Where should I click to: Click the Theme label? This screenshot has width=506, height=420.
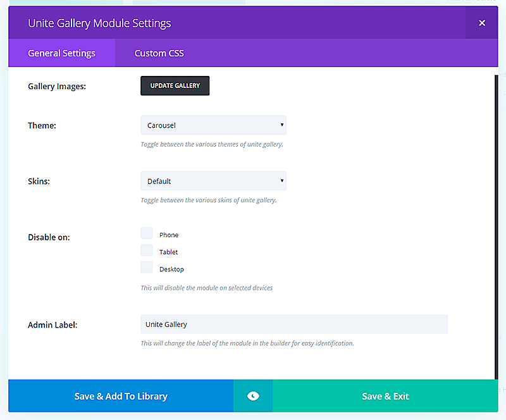(x=42, y=125)
